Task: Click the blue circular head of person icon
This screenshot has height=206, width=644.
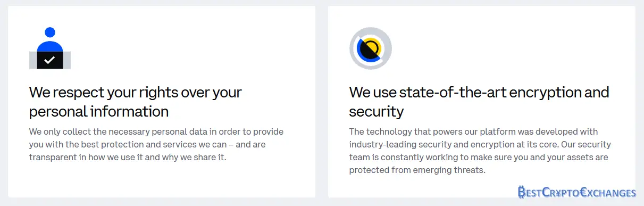Action: coord(50,32)
